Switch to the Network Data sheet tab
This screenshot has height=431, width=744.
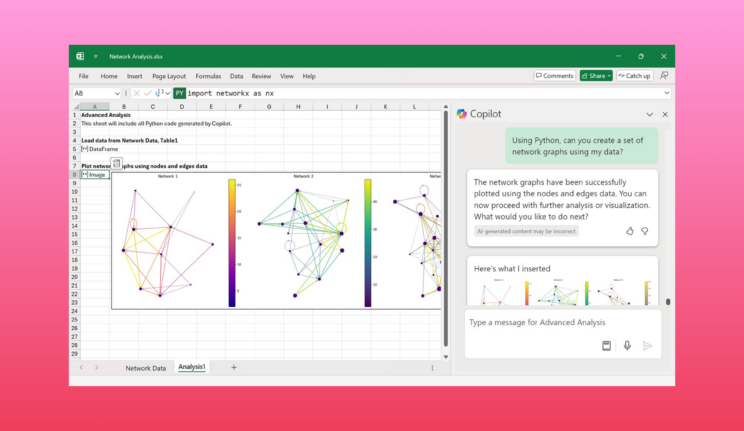[146, 368]
